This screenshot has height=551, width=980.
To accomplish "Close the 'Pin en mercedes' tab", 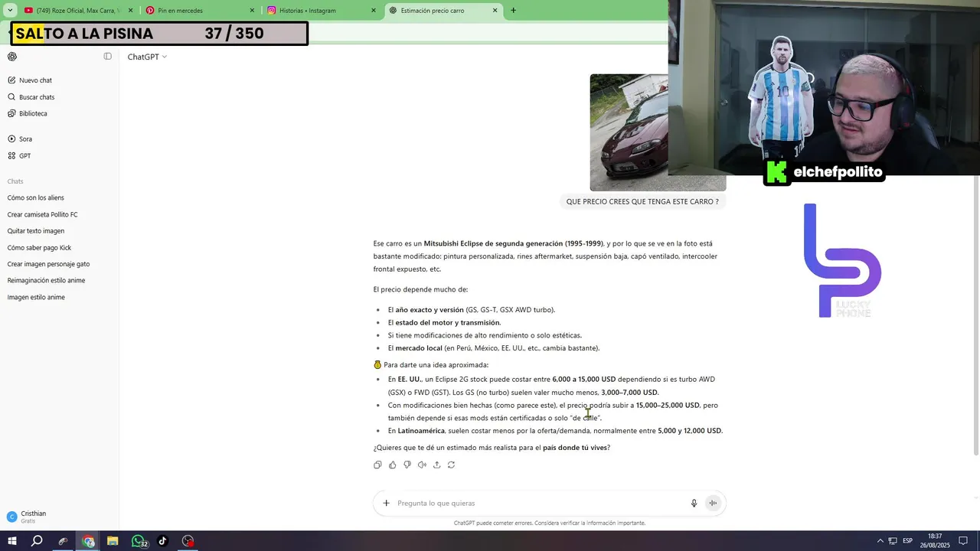I will click(252, 11).
